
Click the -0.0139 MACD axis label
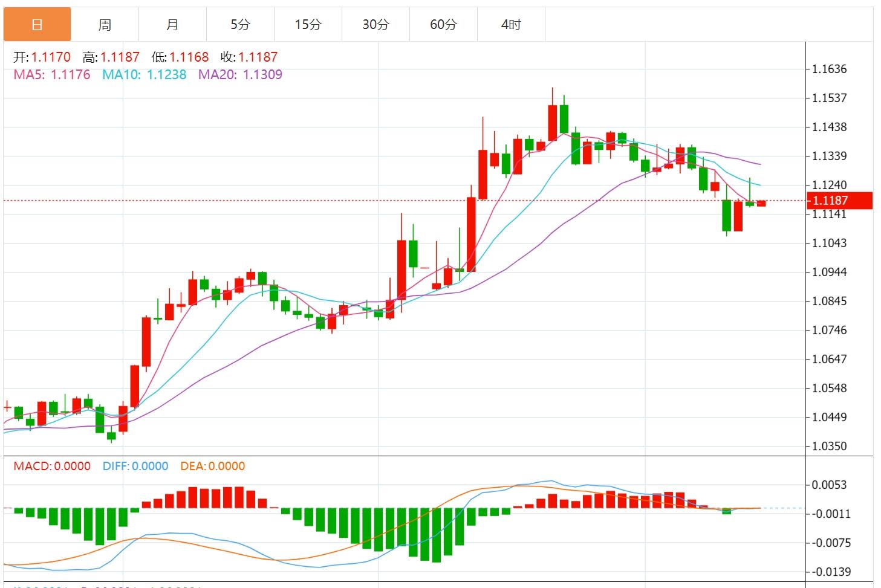point(831,572)
